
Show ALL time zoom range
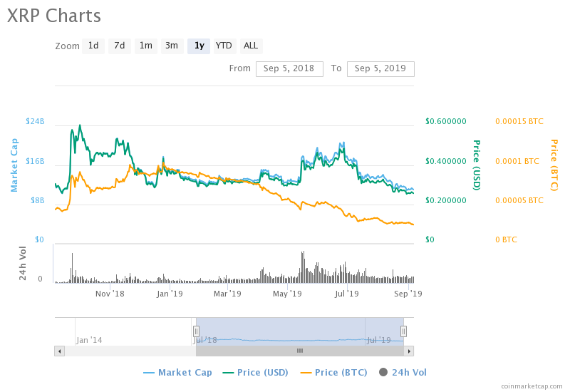[251, 46]
